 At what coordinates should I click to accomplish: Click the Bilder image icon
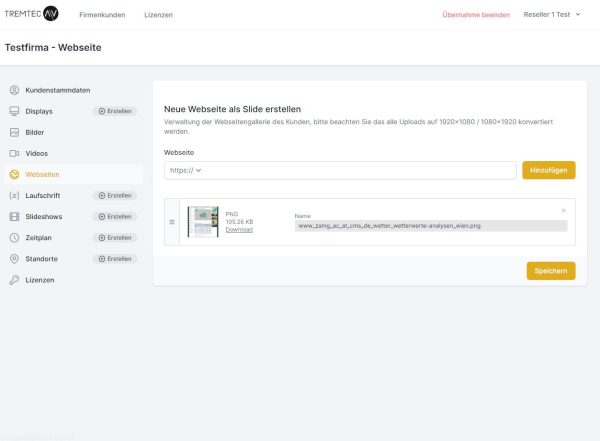[x=14, y=132]
